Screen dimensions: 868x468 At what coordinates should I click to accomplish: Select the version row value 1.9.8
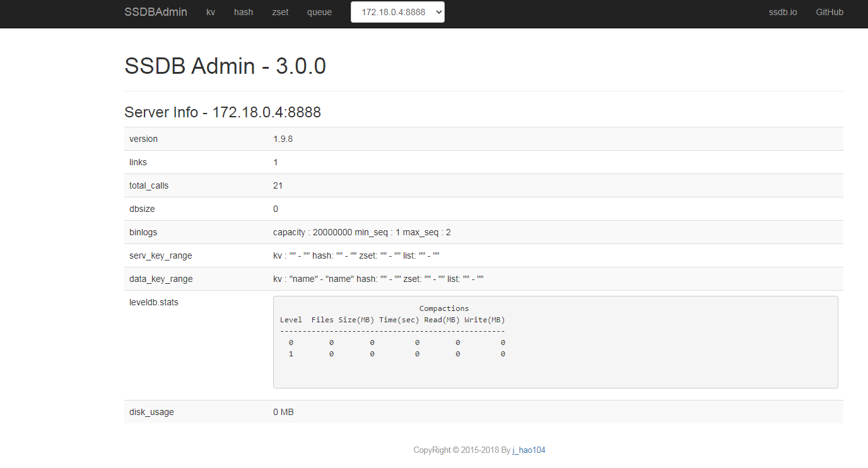[283, 139]
